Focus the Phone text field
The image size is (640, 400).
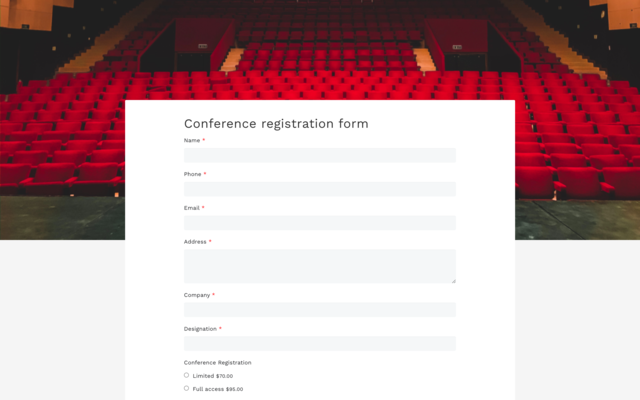coord(319,189)
